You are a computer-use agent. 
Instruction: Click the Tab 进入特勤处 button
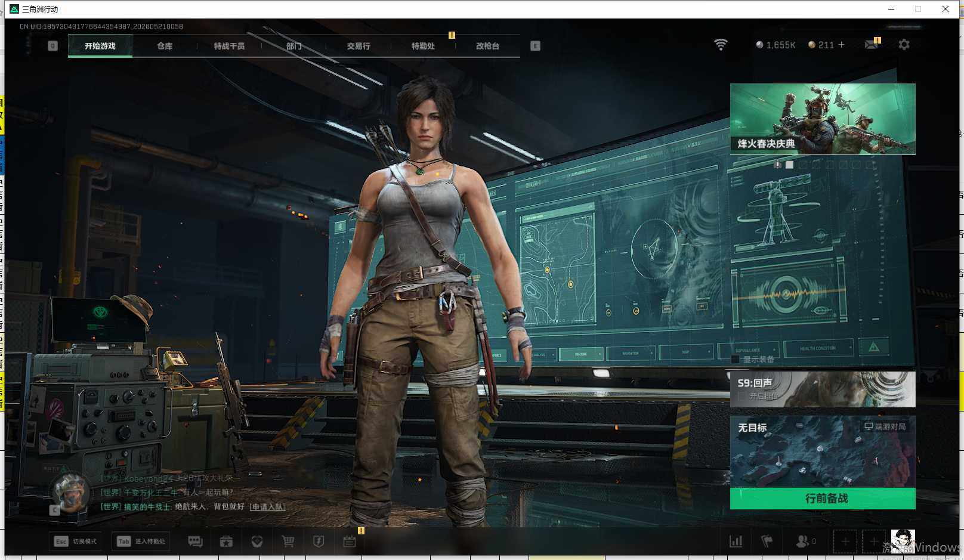pos(141,542)
